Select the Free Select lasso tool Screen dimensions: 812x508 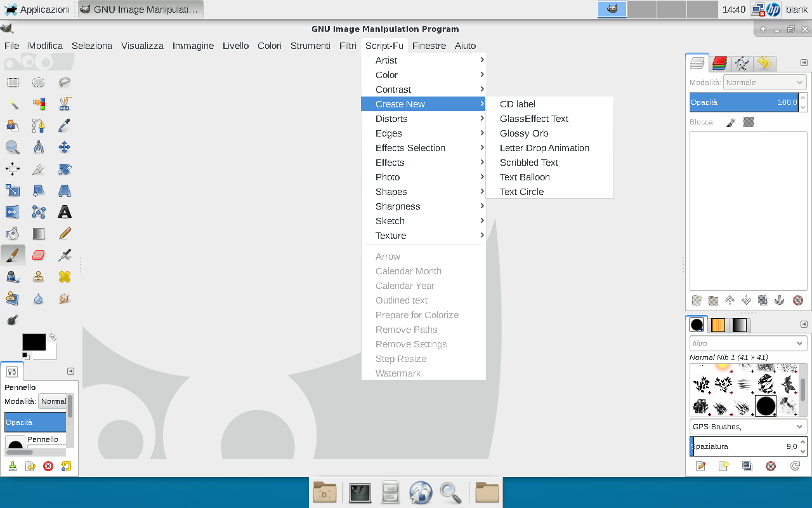click(x=64, y=82)
